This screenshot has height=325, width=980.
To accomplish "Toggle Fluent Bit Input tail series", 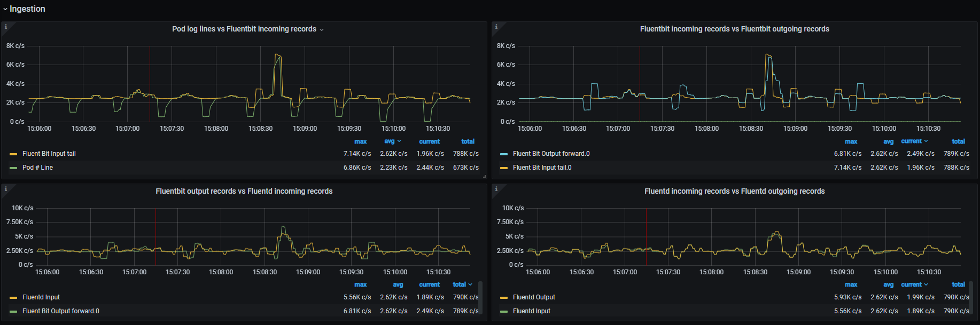I will pyautogui.click(x=49, y=154).
